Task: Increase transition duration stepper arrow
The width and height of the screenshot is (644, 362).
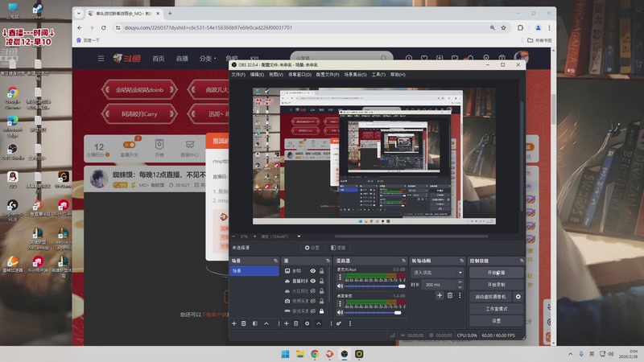Action: pos(460,282)
